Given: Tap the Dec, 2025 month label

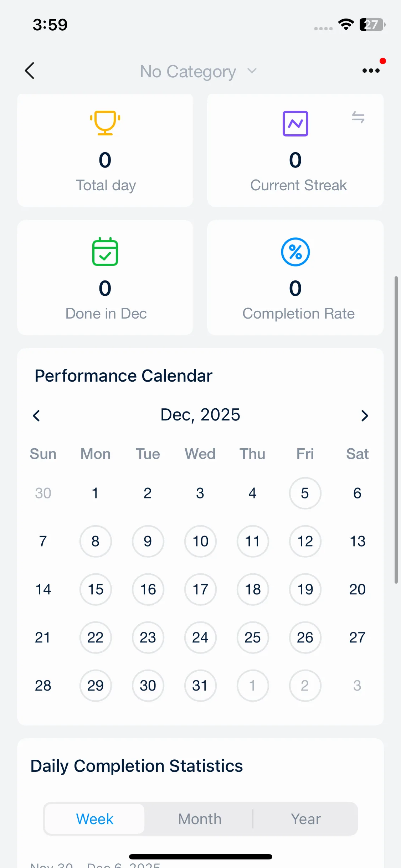Looking at the screenshot, I should (x=200, y=415).
